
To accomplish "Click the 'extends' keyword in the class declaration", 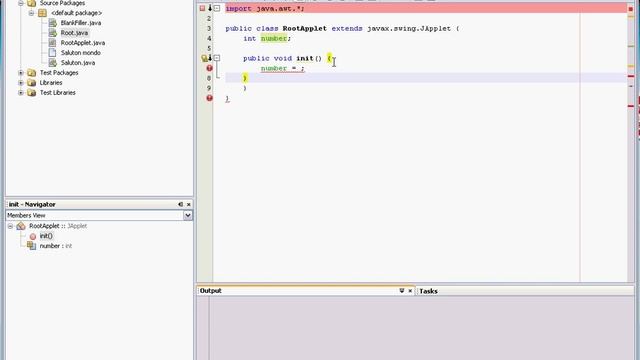I will coord(347,29).
